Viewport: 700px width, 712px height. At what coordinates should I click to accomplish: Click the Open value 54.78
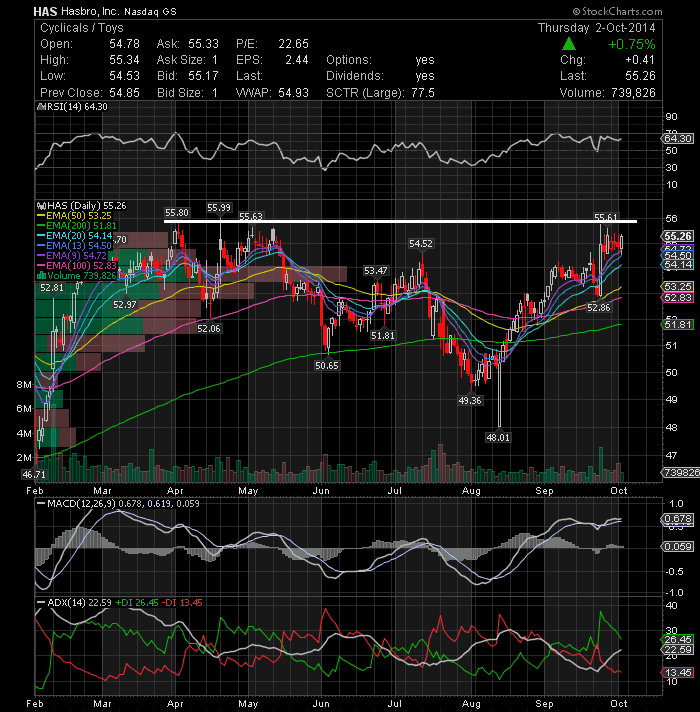[124, 44]
